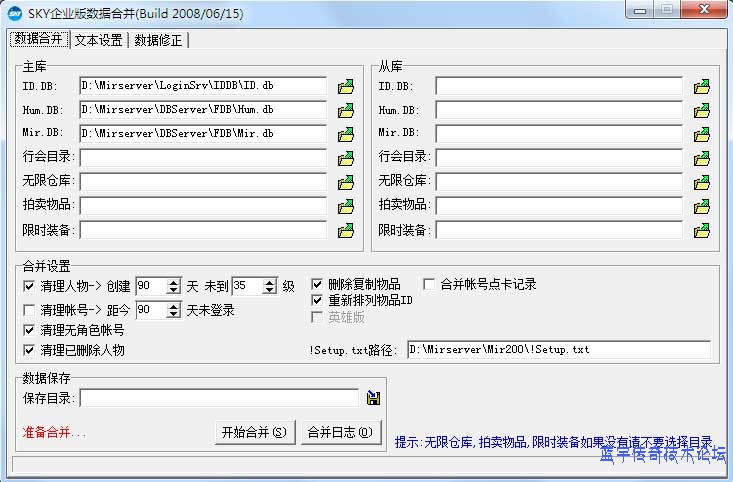Browse for main library Hum.DB file
Viewport: 733px width, 482px height.
(x=346, y=110)
